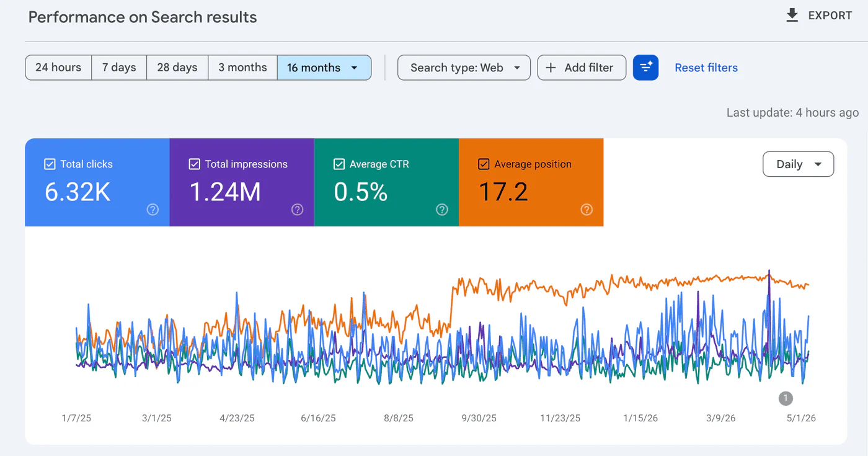Click help icon on Average CTR card

442,210
